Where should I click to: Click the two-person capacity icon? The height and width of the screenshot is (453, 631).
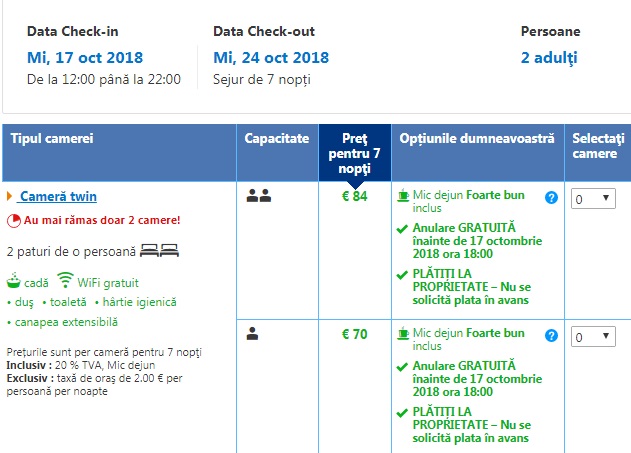258,197
